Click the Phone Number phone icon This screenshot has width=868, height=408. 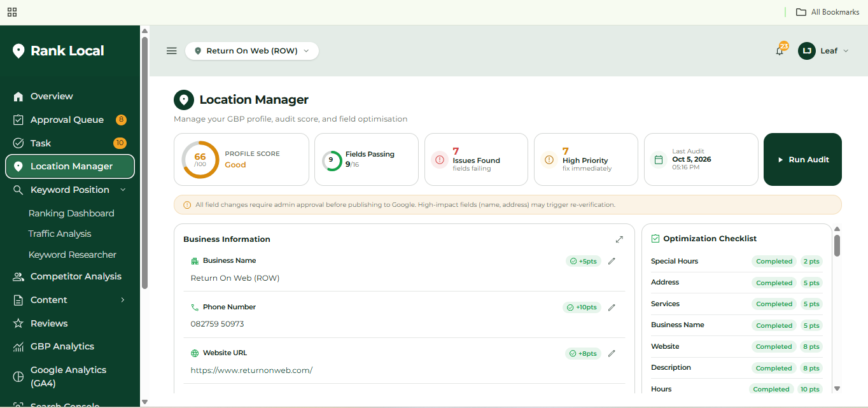(195, 307)
